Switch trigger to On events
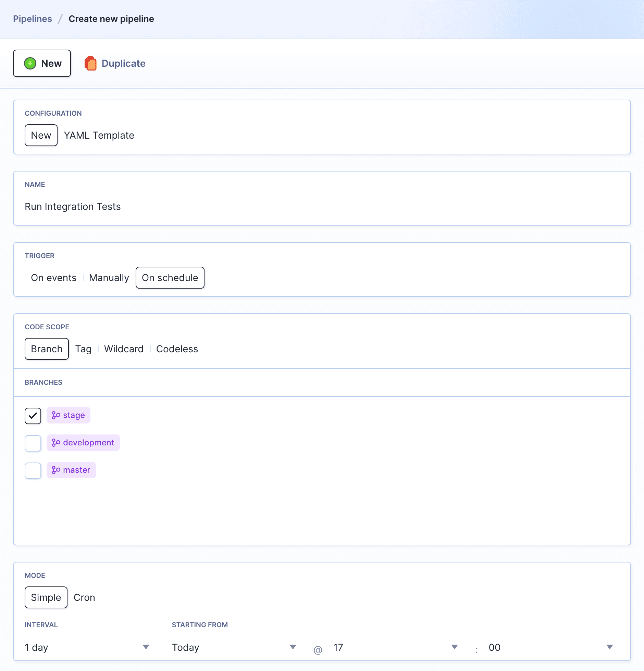Viewport: 644px width, 671px height. coord(53,278)
